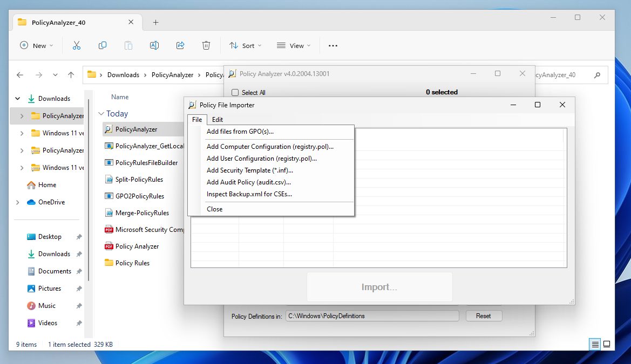This screenshot has width=631, height=364.
Task: Select the Policy Analyzer PDF file
Action: 132,246
